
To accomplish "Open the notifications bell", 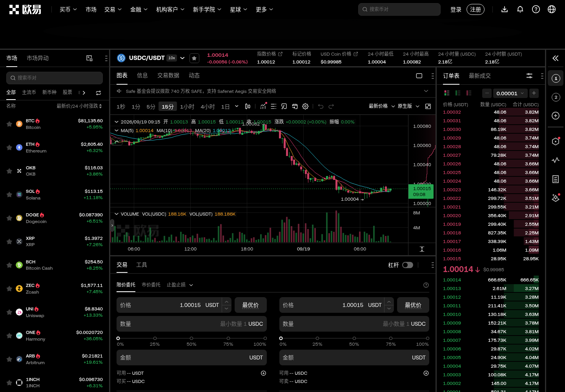I will coord(520,9).
